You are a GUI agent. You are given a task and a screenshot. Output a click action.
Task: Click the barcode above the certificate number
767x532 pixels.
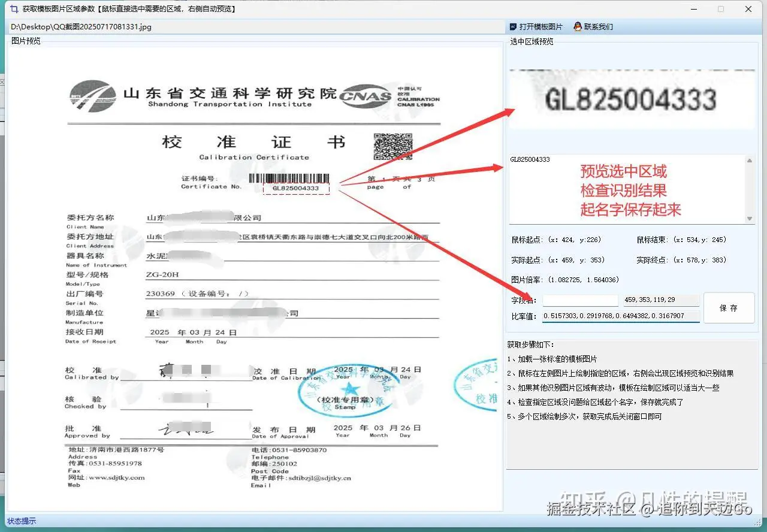coord(289,178)
